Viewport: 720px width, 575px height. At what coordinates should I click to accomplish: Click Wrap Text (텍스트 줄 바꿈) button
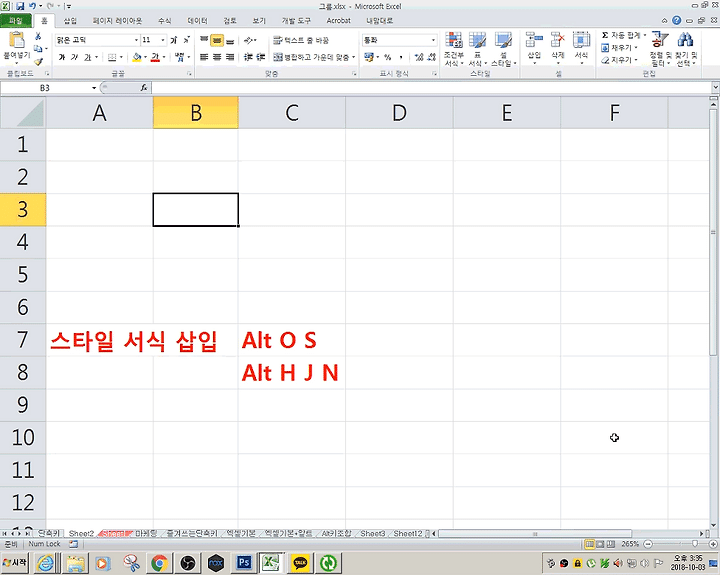pos(301,40)
